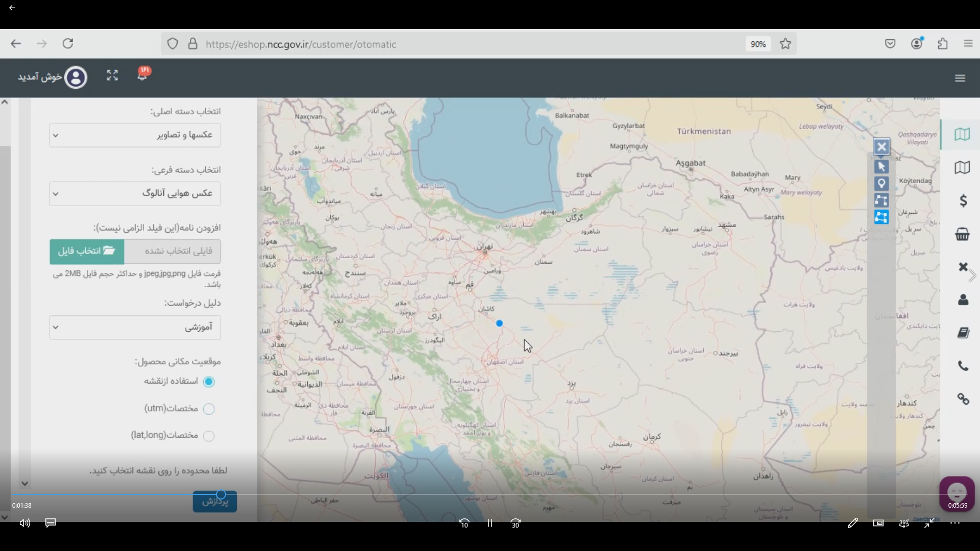
Task: Open the browser extensions puzzle icon
Action: pyautogui.click(x=943, y=44)
